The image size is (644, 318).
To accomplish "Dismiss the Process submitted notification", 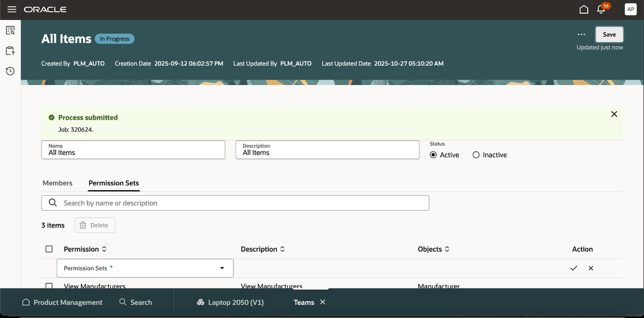I will (613, 114).
